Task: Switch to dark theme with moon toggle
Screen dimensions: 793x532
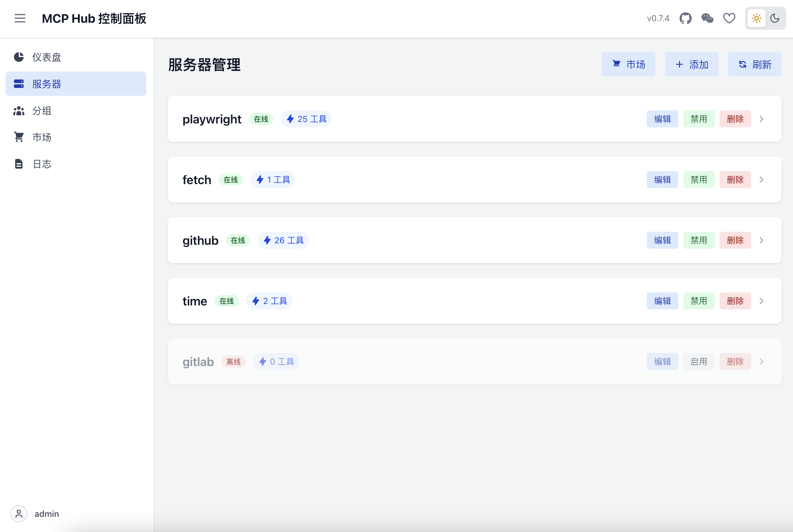Action: 775,18
